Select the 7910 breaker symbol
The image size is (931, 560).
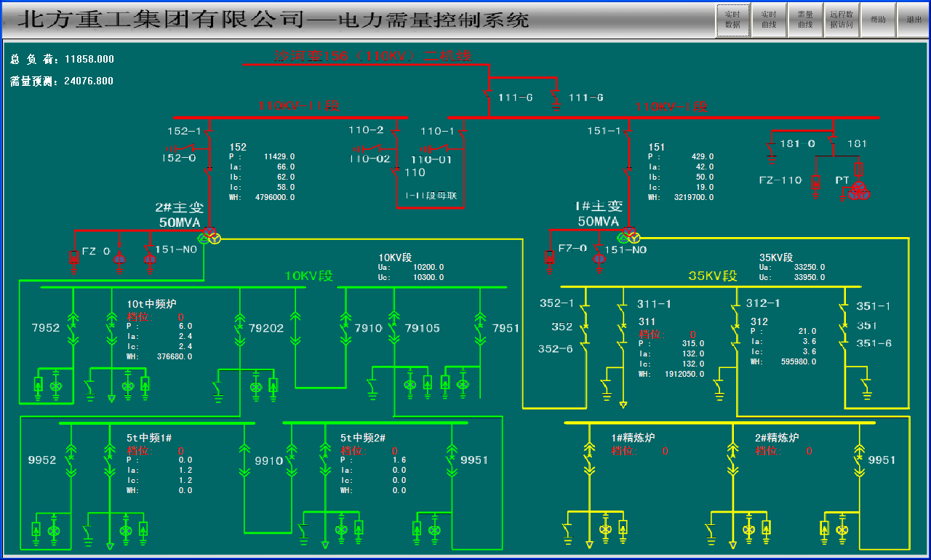point(345,328)
